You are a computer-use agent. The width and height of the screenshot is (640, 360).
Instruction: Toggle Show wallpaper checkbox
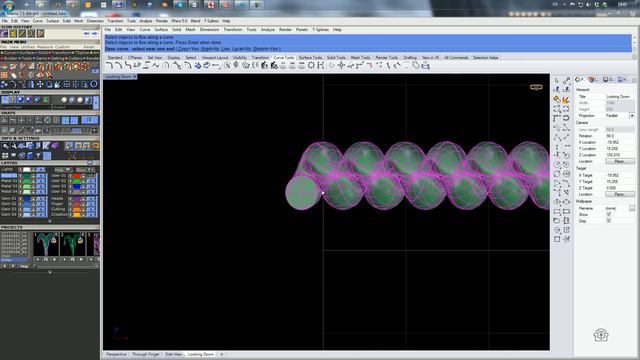point(609,214)
